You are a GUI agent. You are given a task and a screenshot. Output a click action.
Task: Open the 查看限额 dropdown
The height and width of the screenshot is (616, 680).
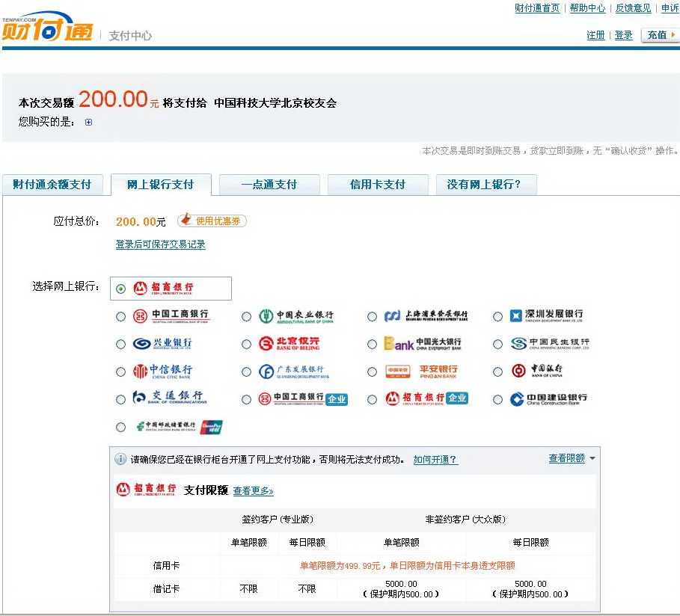click(572, 458)
